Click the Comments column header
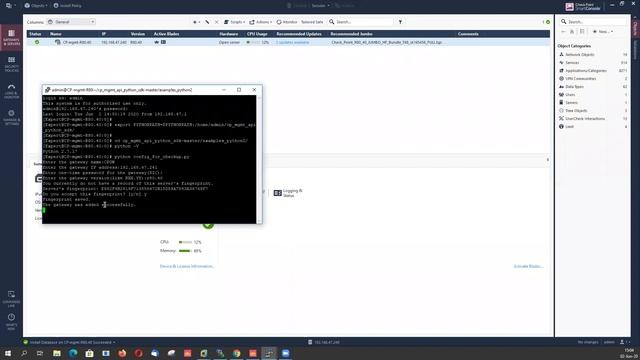 click(x=468, y=34)
